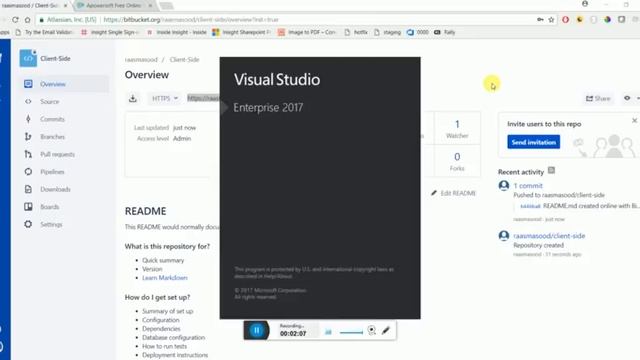Click the Overview page icon in sidebar

28,84
